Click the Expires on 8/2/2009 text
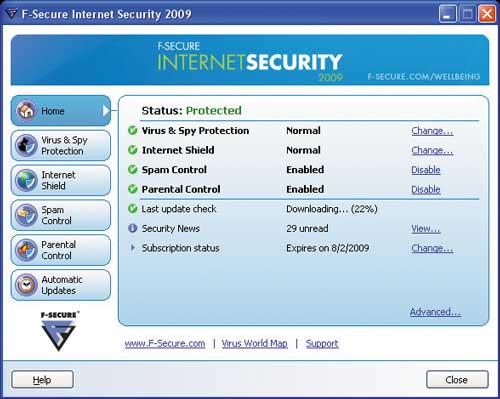 328,248
